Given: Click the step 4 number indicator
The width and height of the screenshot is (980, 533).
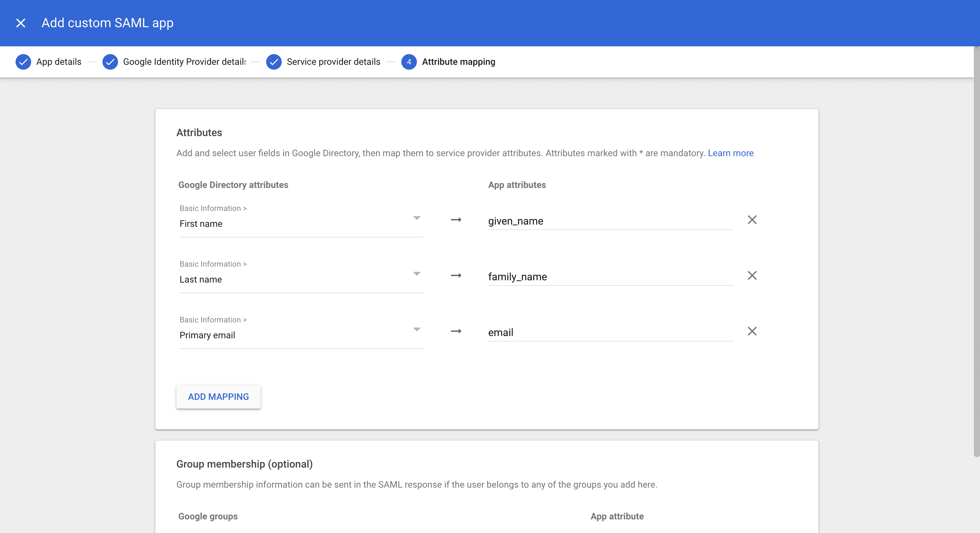Looking at the screenshot, I should (409, 62).
